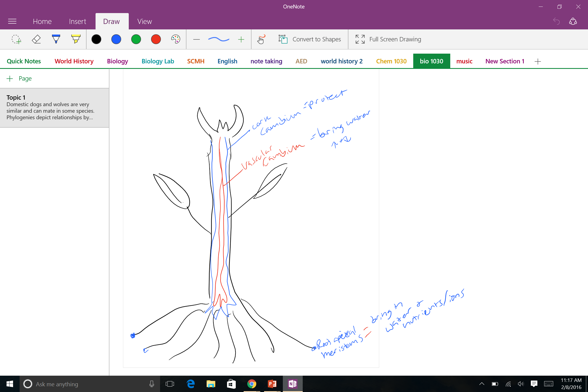
Task: Choose the yellow Highlighter tool
Action: pyautogui.click(x=76, y=39)
